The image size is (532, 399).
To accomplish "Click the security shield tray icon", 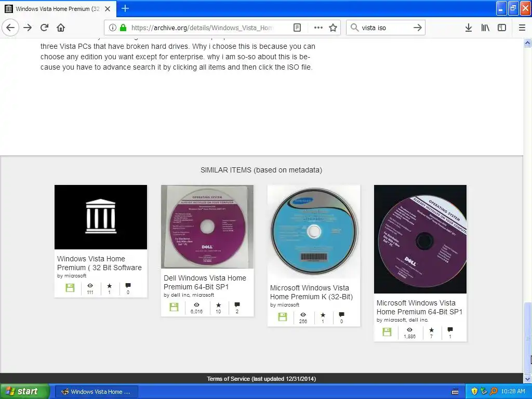I will (x=474, y=391).
